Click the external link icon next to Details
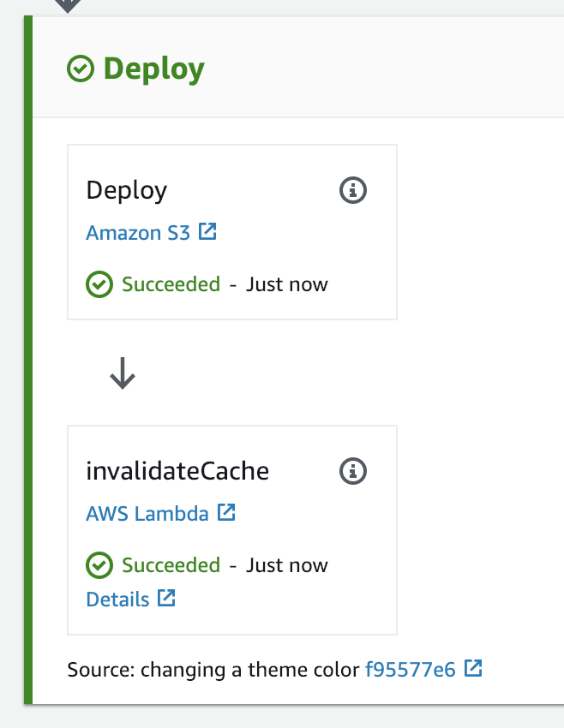564x728 pixels. click(166, 599)
